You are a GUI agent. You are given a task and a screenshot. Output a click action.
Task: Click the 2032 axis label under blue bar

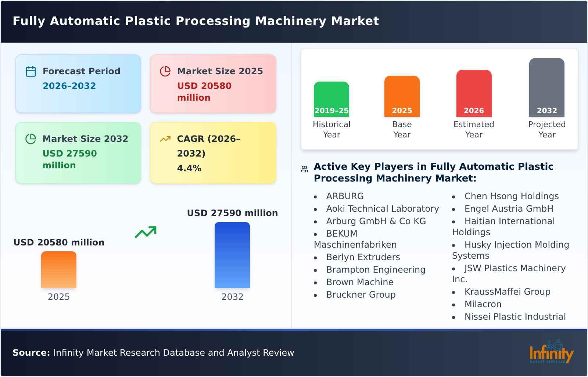tap(232, 297)
